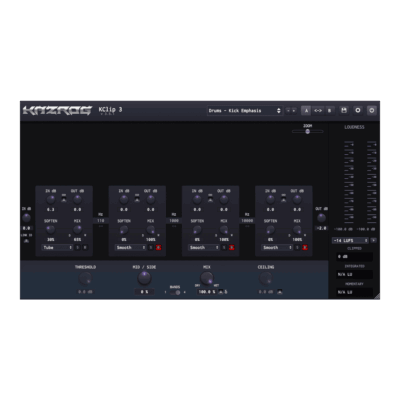The height and width of the screenshot is (400, 400).
Task: Switch to the A comparison state
Action: [306, 110]
